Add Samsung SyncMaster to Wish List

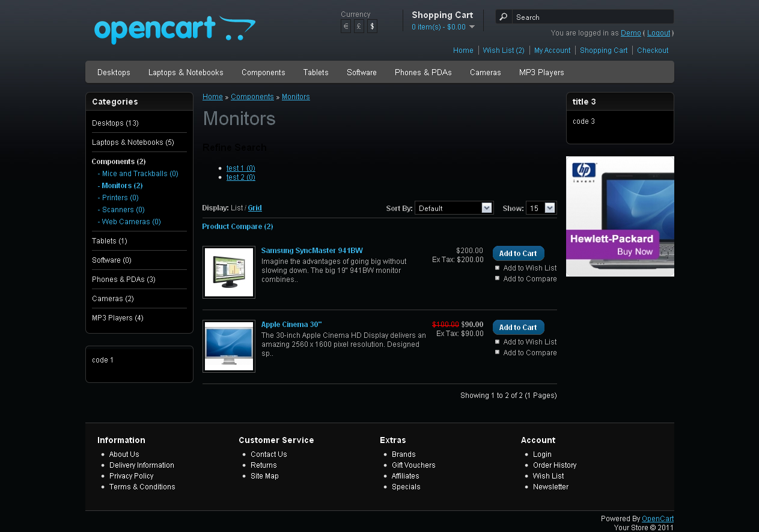pyautogui.click(x=530, y=268)
